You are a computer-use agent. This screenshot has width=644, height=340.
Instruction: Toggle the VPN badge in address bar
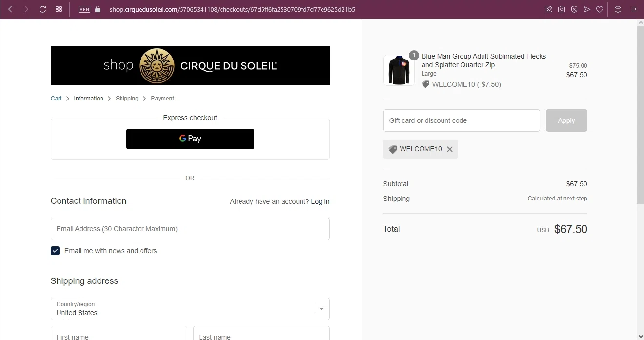point(84,9)
